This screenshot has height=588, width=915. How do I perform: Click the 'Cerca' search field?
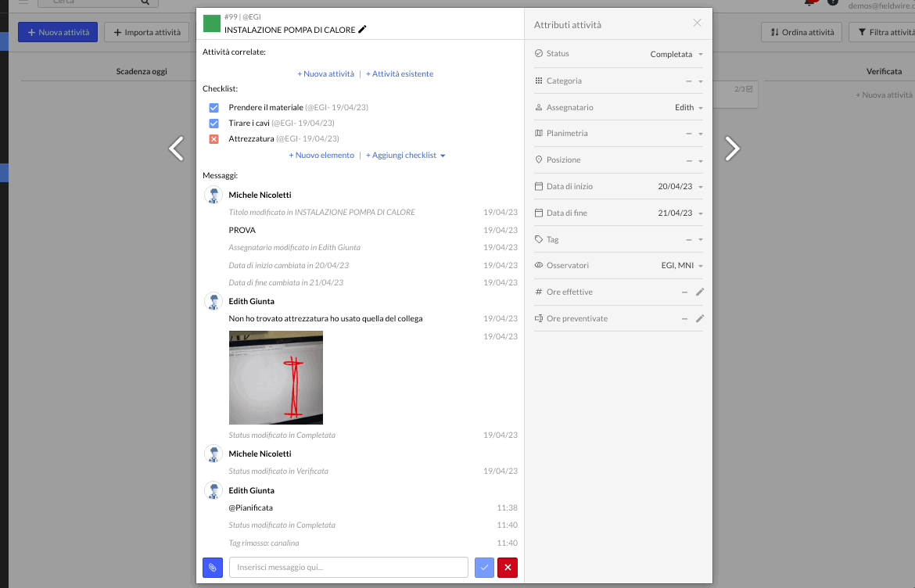pos(98,2)
